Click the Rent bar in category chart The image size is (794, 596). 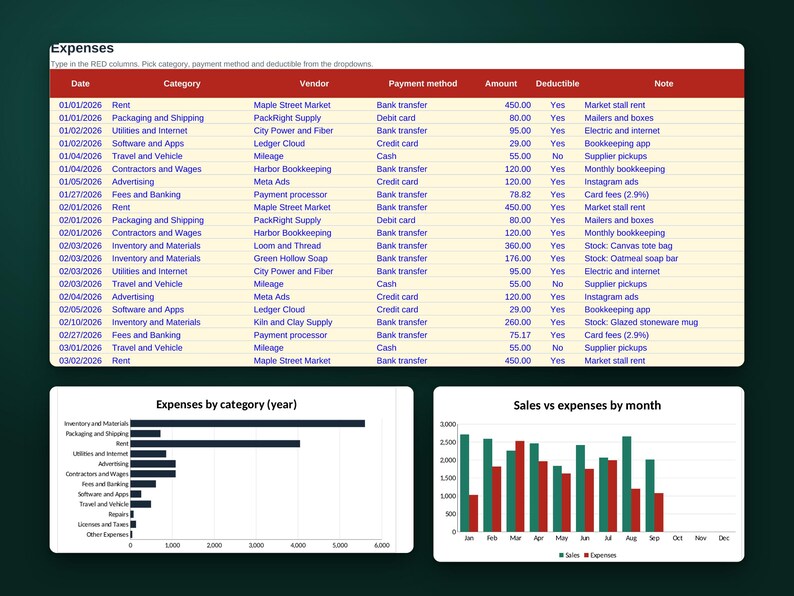215,444
